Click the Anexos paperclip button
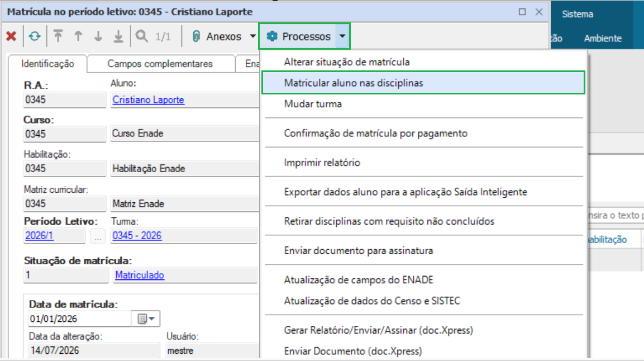The height and width of the screenshot is (361, 644). [x=217, y=36]
